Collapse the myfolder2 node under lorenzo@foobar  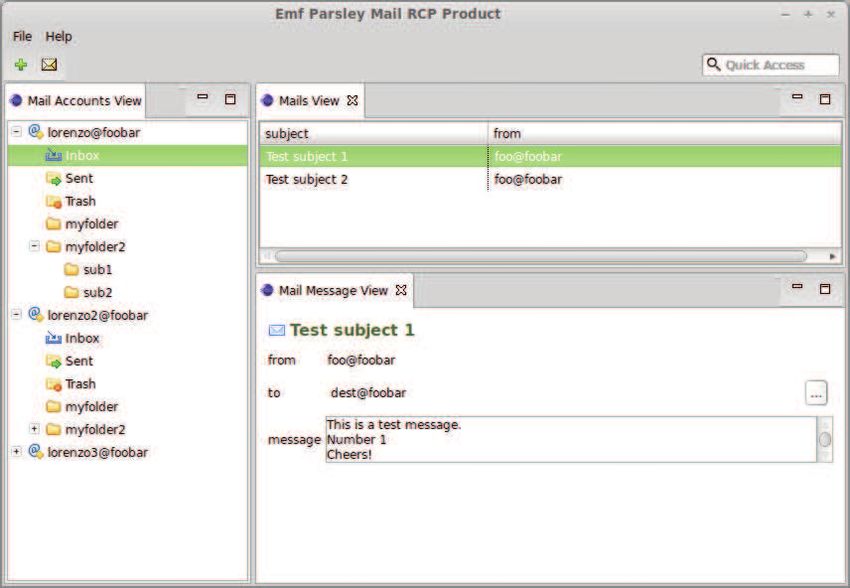tap(34, 246)
